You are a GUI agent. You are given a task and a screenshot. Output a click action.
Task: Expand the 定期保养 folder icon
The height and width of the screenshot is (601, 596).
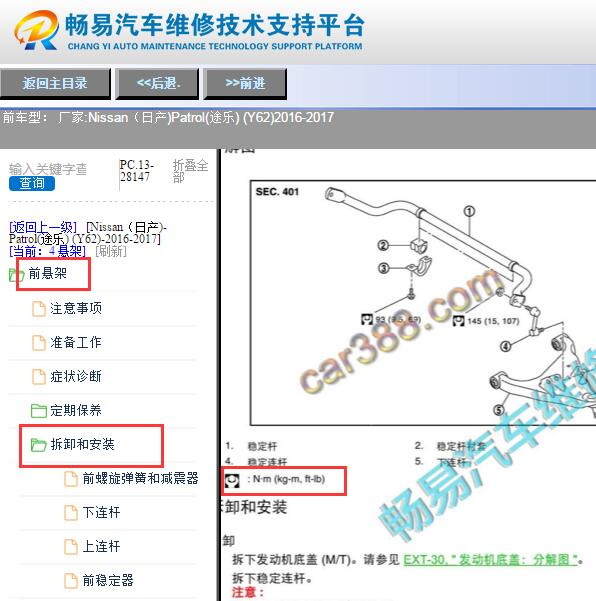pyautogui.click(x=39, y=411)
